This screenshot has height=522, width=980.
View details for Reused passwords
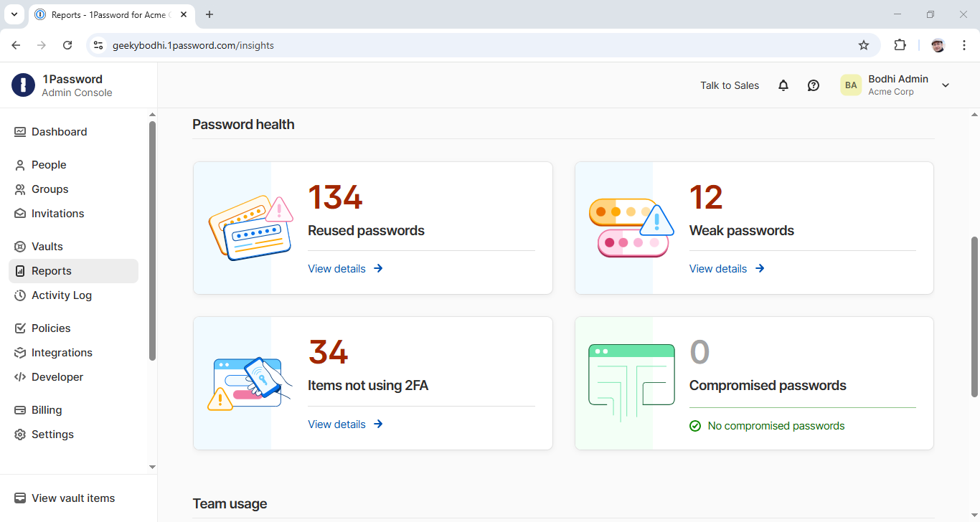346,269
